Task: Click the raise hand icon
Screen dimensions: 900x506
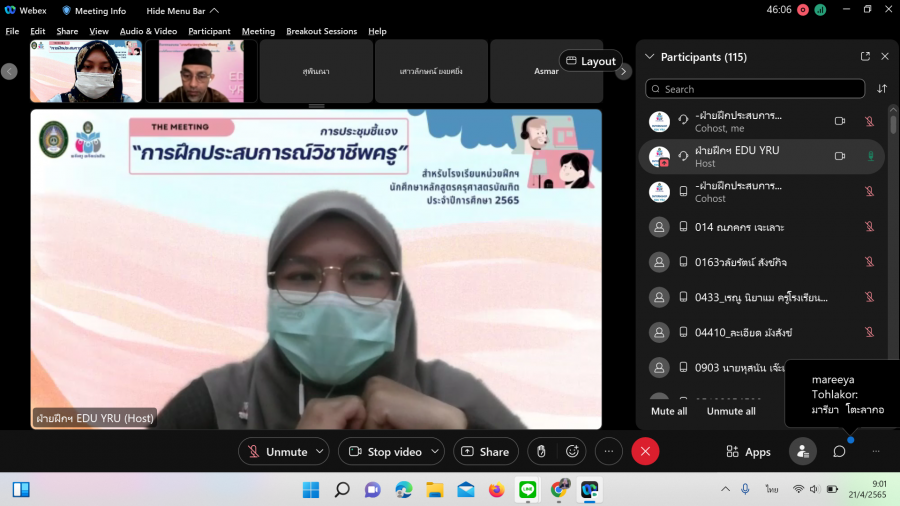Action: (x=541, y=452)
